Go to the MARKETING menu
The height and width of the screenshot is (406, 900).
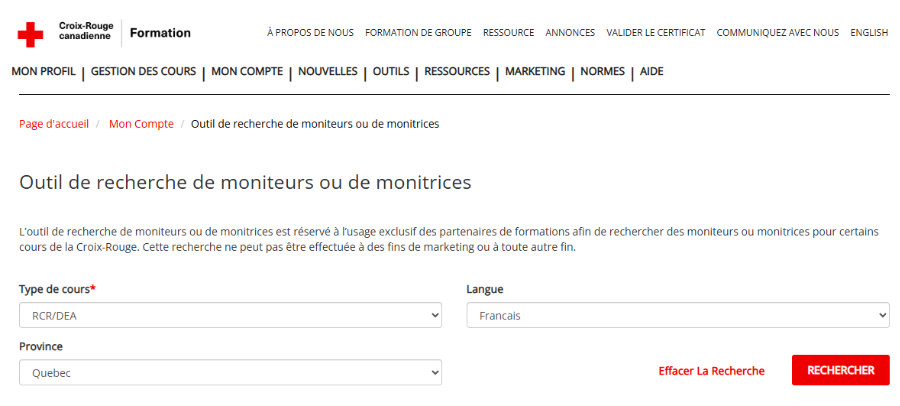(x=535, y=72)
